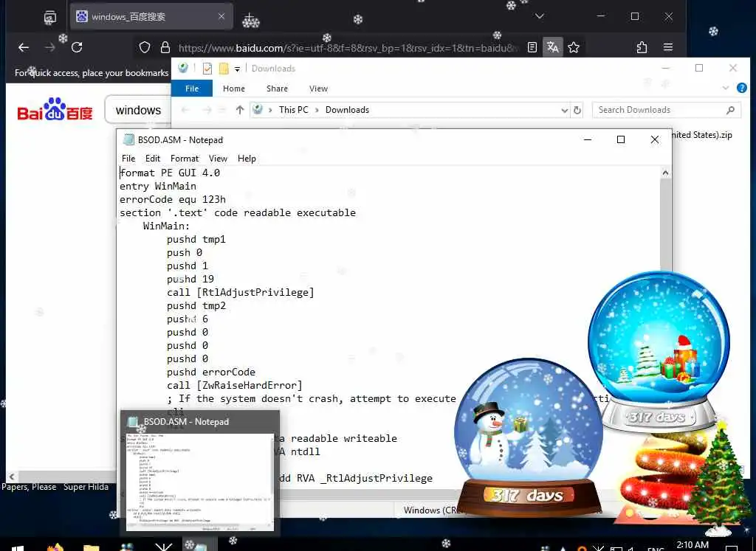Open Firefox extensions puzzle icon

[642, 47]
